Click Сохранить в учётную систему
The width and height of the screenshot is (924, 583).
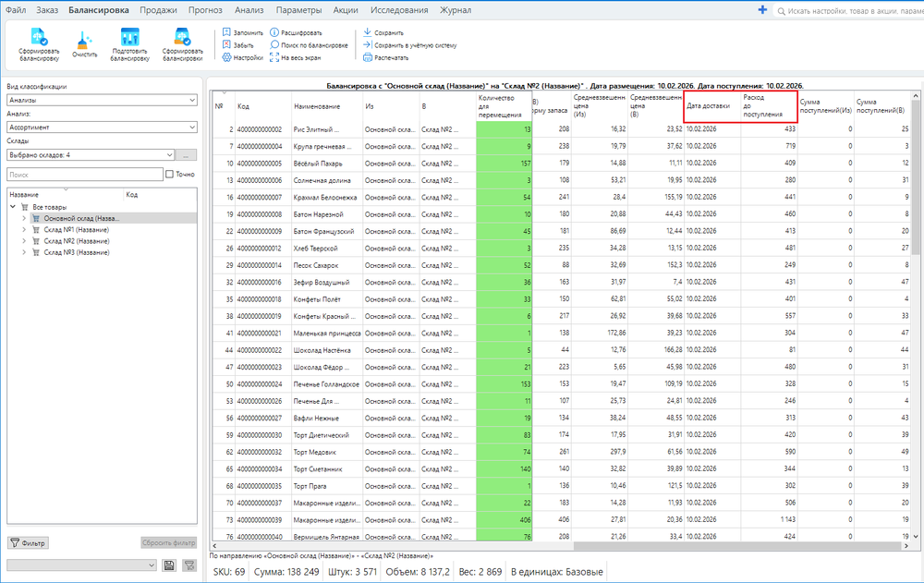[414, 44]
